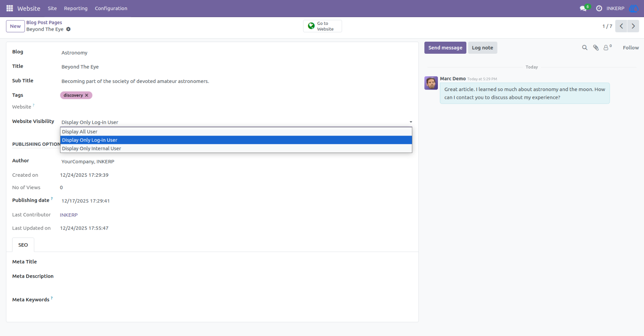Click Last Updated on value 12/24/2025 17:55:47

(84, 228)
